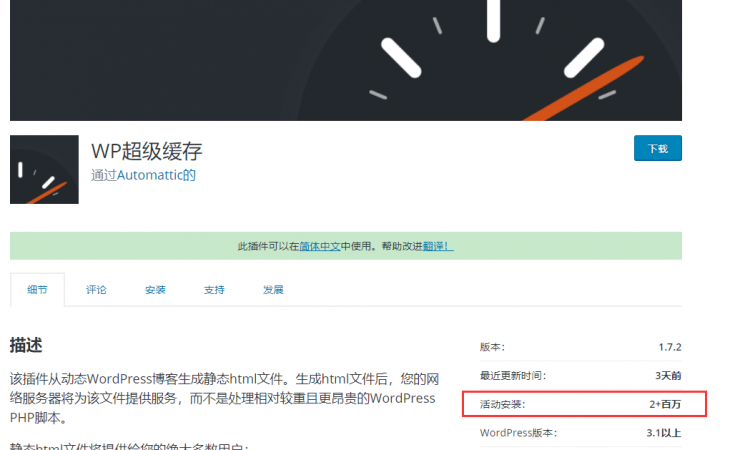
Task: Click the 最近更新时间 label
Action: [513, 376]
